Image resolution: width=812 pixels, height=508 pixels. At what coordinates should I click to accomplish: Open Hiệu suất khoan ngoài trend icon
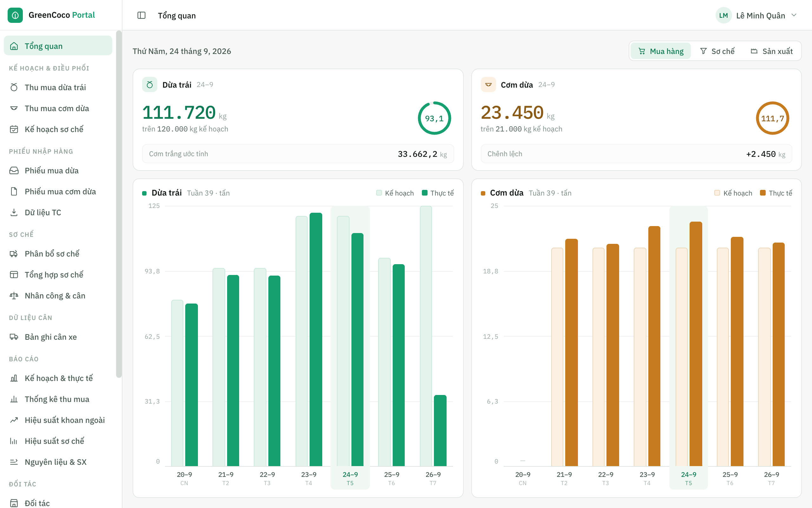click(14, 420)
